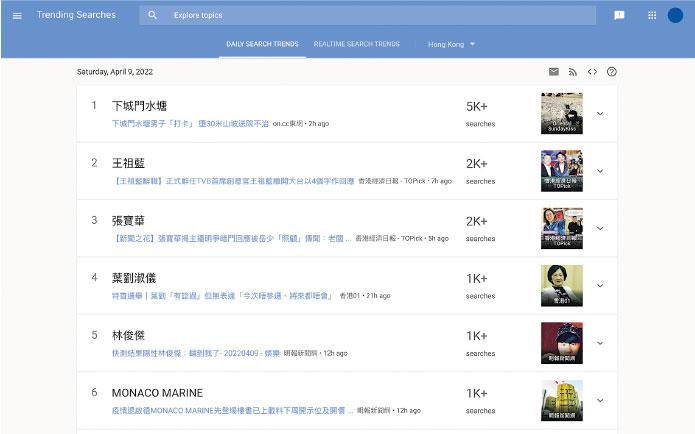Expand the 下城門水塘 trend row
The image size is (695, 434).
point(600,113)
